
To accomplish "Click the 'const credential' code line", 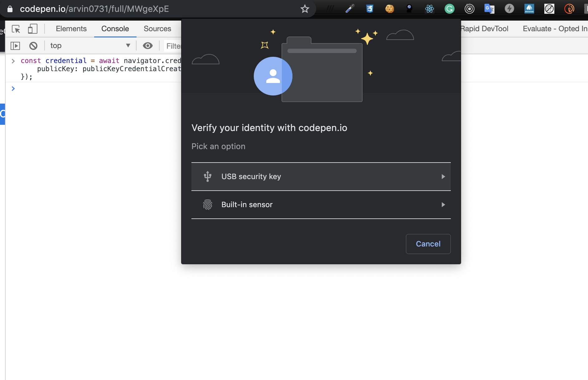I will point(101,61).
